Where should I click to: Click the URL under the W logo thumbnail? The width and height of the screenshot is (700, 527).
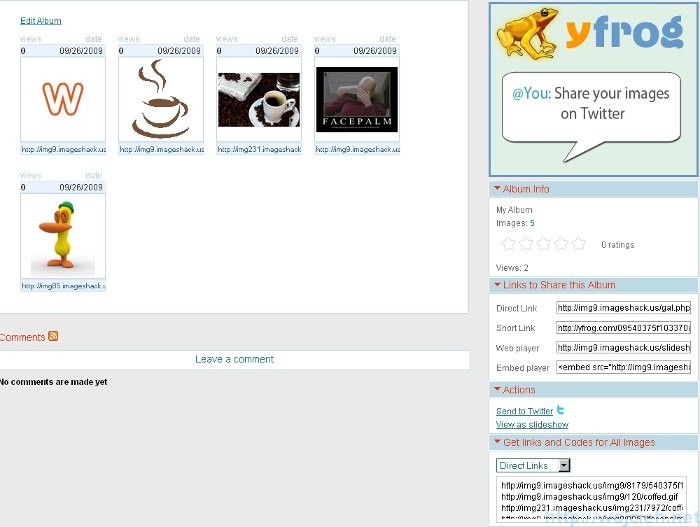(x=63, y=149)
